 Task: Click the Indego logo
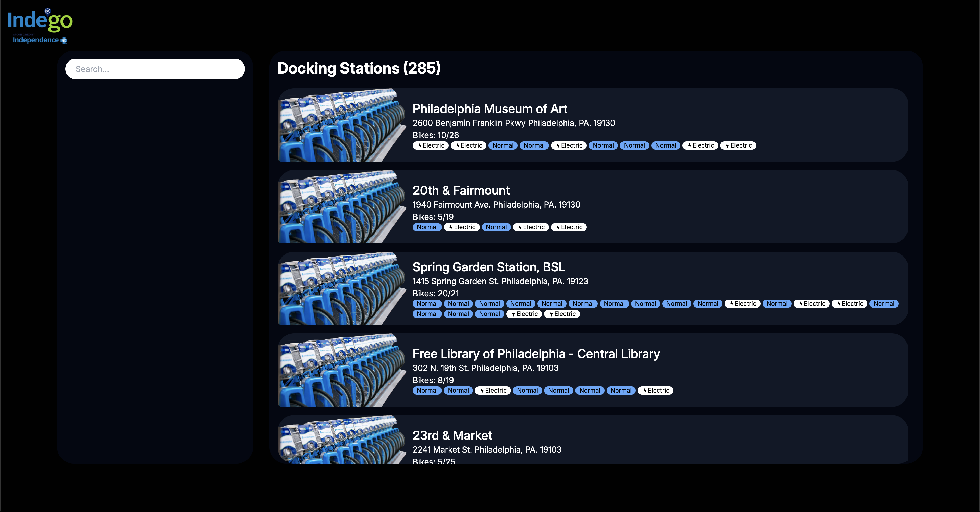tap(40, 26)
